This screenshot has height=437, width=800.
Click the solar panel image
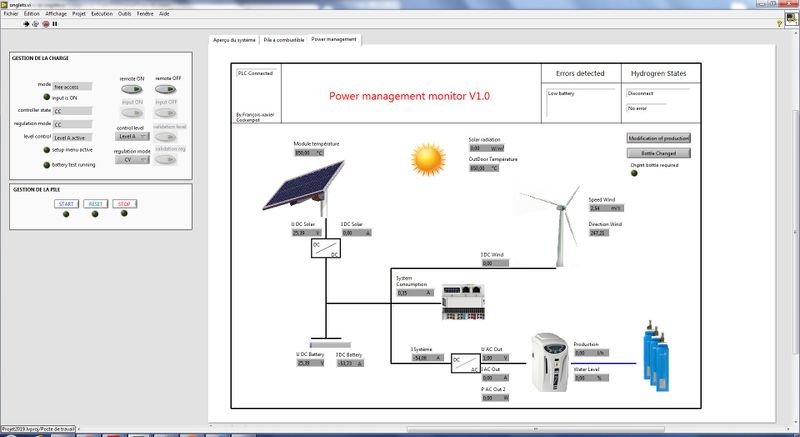tap(297, 196)
